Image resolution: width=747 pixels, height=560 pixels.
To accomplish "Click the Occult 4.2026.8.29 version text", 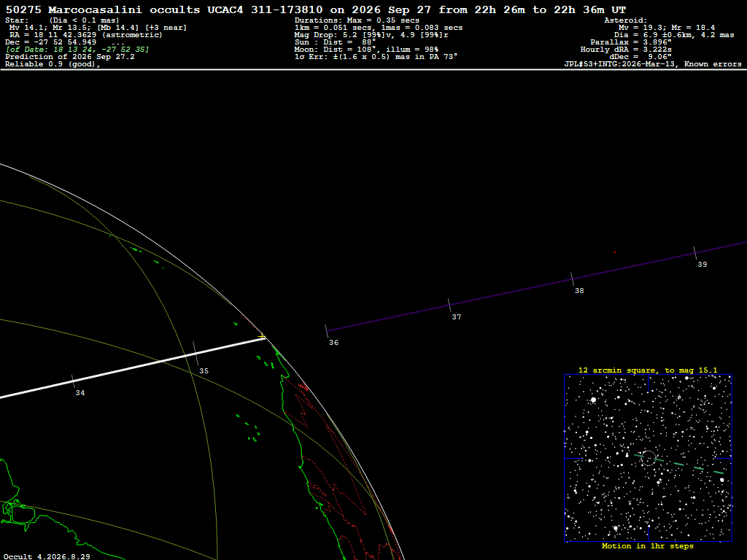I will [47, 556].
